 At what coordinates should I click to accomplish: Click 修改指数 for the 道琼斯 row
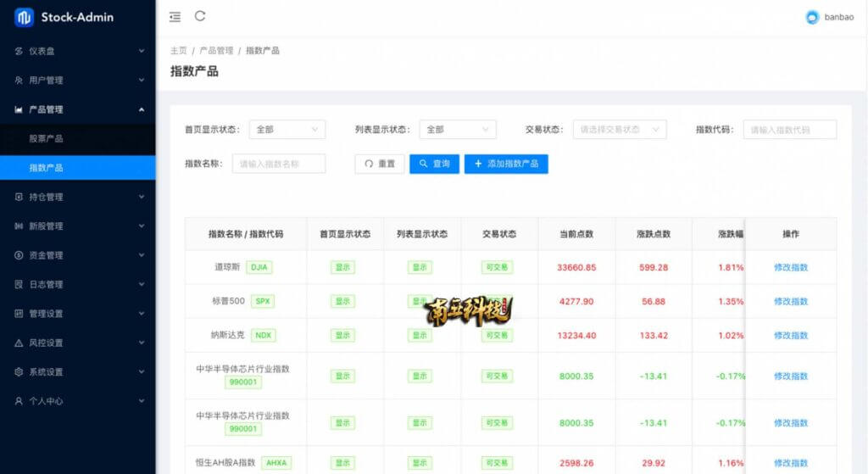791,267
